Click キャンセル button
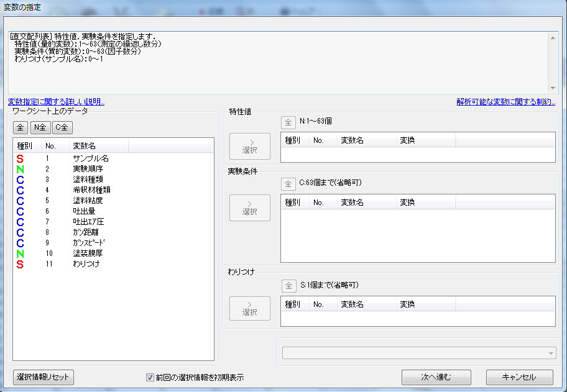Screen dimensions: 567x392 tap(519, 377)
